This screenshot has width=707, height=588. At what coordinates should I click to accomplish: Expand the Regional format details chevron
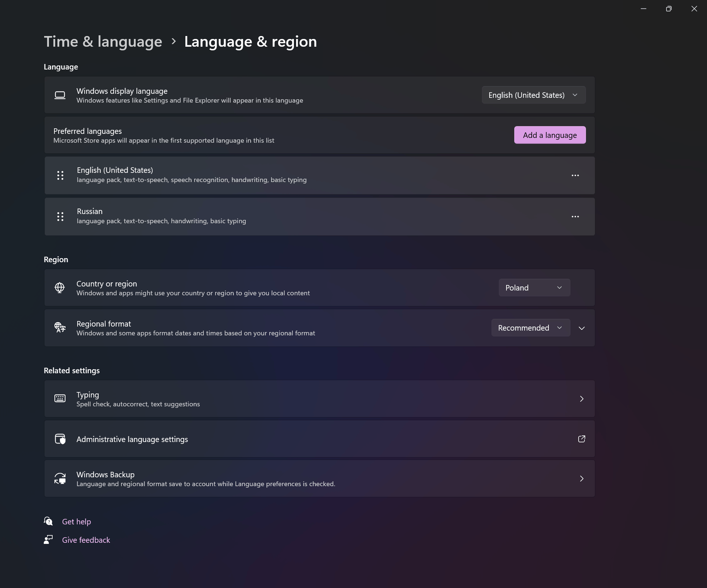coord(582,328)
